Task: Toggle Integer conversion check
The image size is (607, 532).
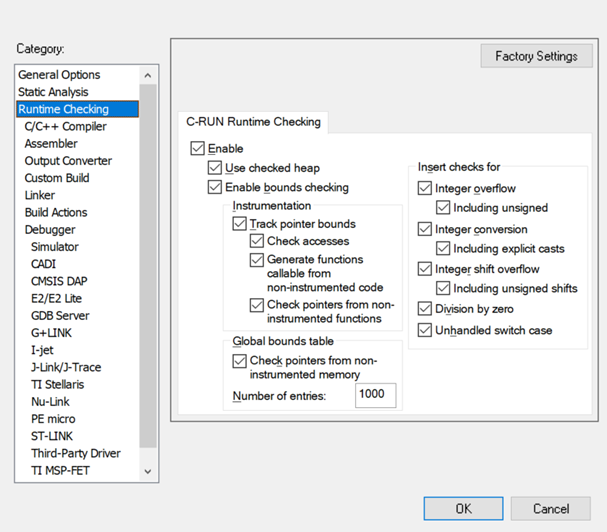Action: coord(425,229)
